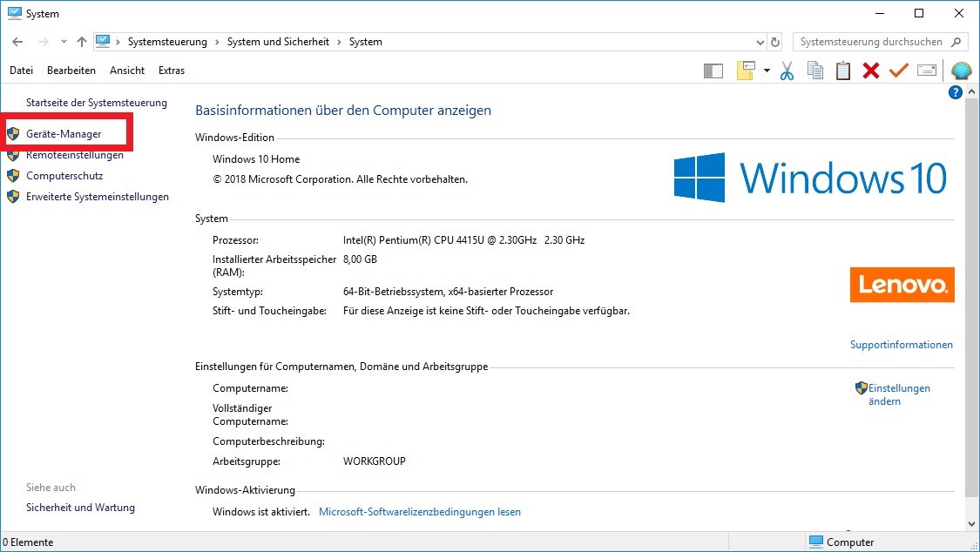Open Classic Shell settings shell icon

click(x=961, y=71)
